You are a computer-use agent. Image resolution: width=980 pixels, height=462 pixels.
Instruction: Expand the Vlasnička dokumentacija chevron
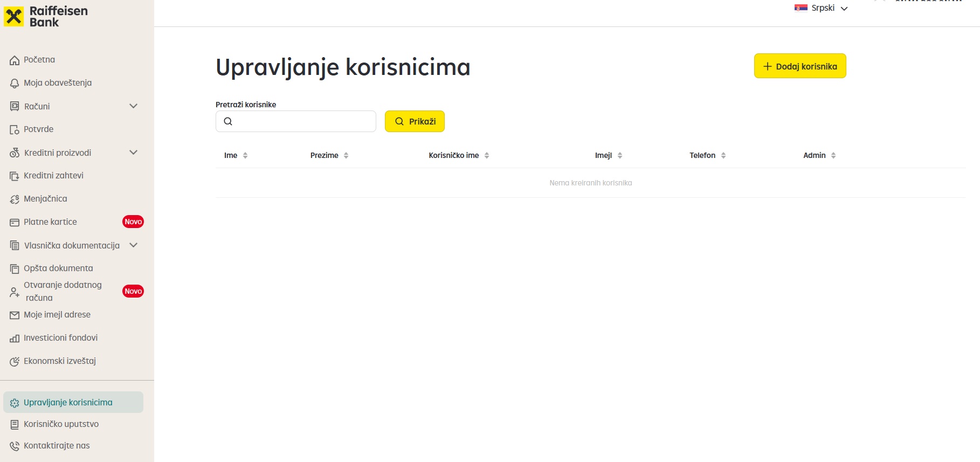134,245
